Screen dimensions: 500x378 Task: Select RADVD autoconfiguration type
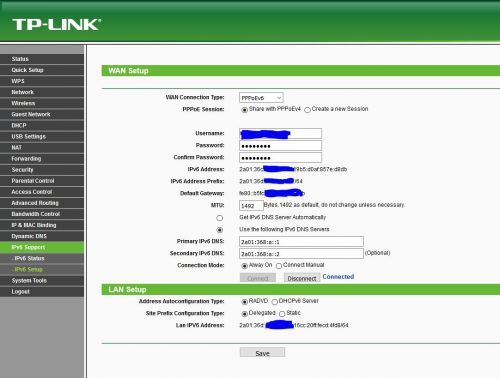(x=244, y=302)
